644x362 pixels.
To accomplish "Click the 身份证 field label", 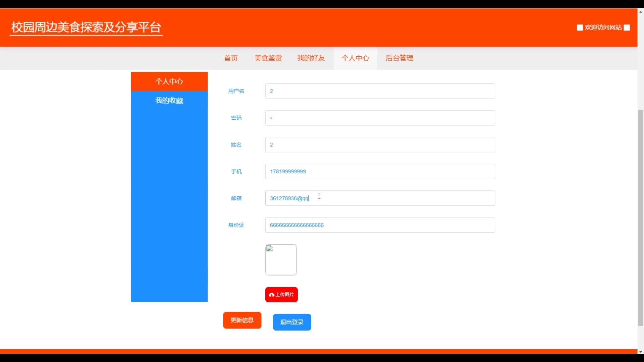I will point(236,225).
